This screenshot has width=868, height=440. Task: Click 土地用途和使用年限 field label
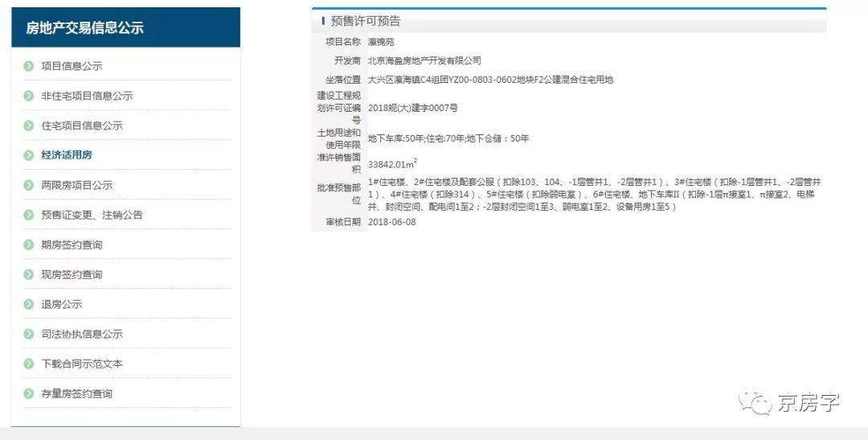tap(339, 138)
